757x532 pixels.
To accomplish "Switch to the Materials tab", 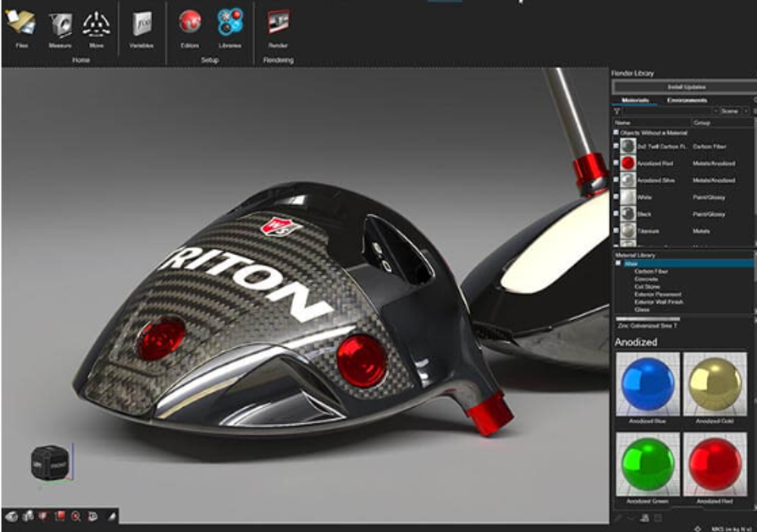I will pyautogui.click(x=634, y=100).
